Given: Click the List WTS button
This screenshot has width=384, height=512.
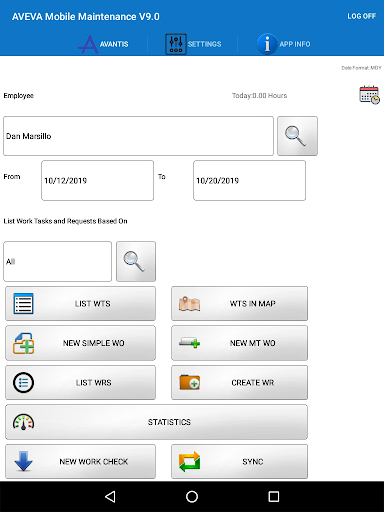Looking at the screenshot, I should click(80, 304).
